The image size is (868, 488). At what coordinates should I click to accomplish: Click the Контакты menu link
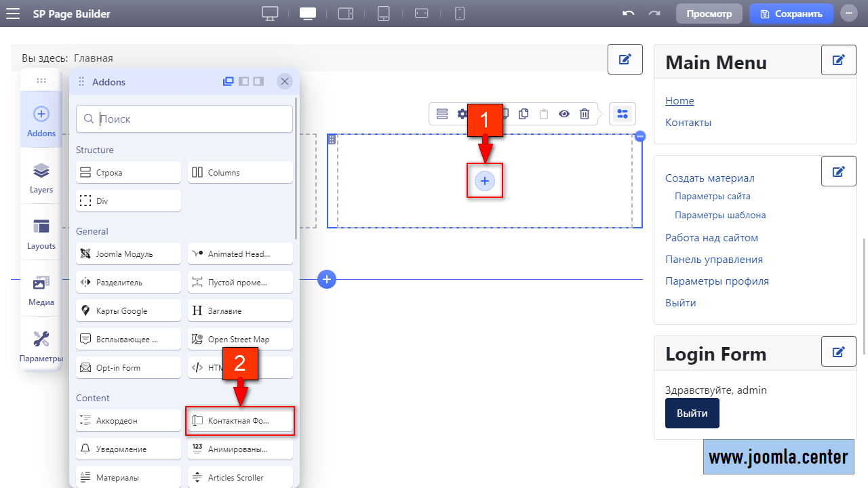point(688,123)
